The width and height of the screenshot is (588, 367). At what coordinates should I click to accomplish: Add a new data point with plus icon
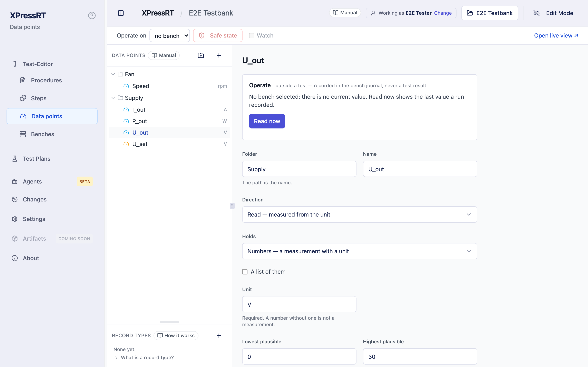219,55
